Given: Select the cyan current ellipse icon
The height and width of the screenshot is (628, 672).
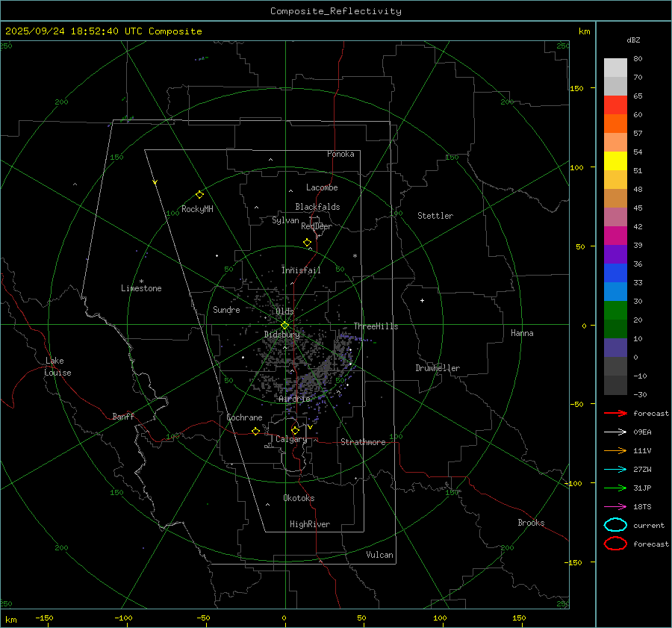Looking at the screenshot, I should 615,525.
